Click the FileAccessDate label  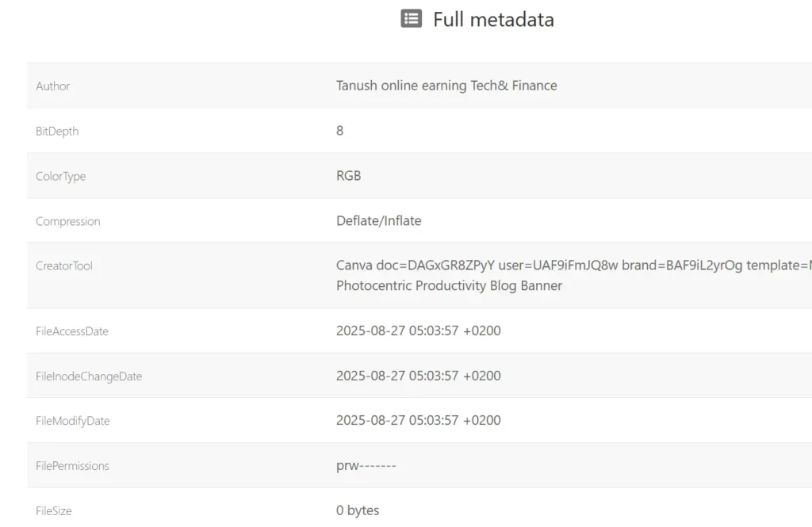tap(72, 331)
